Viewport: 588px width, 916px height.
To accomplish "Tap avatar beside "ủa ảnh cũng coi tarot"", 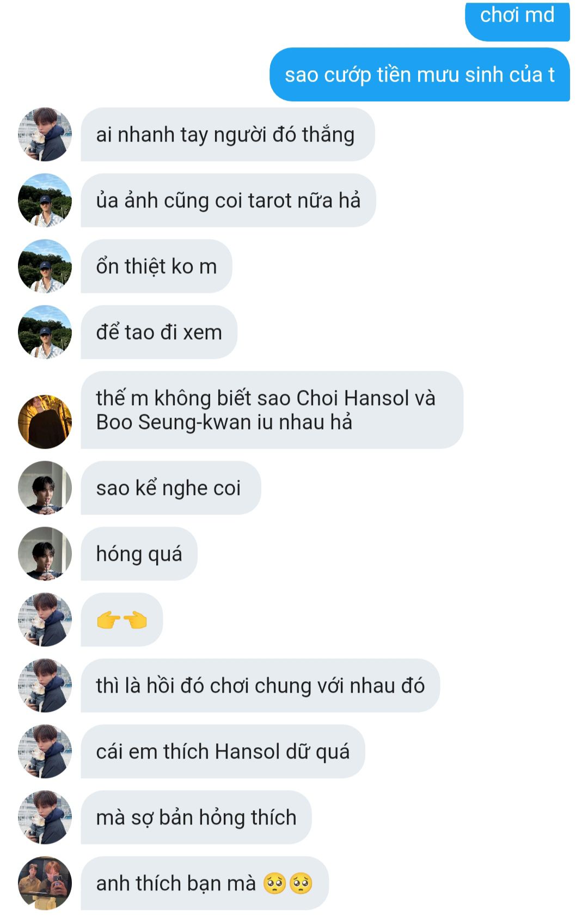I will (45, 200).
